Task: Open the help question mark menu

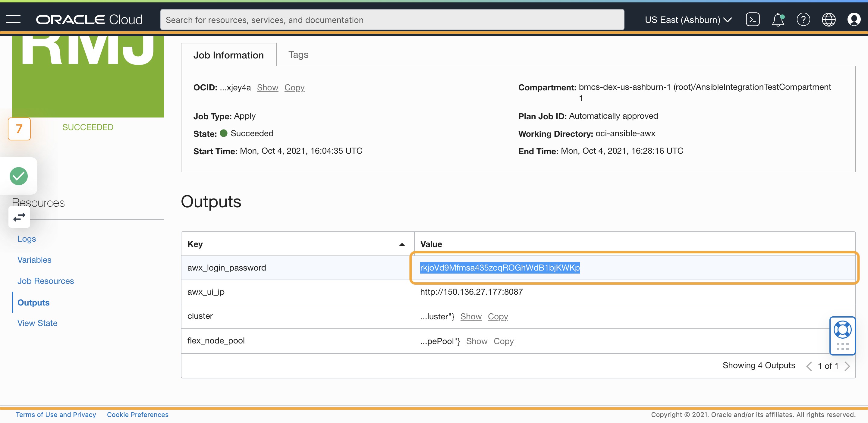Action: click(x=803, y=19)
